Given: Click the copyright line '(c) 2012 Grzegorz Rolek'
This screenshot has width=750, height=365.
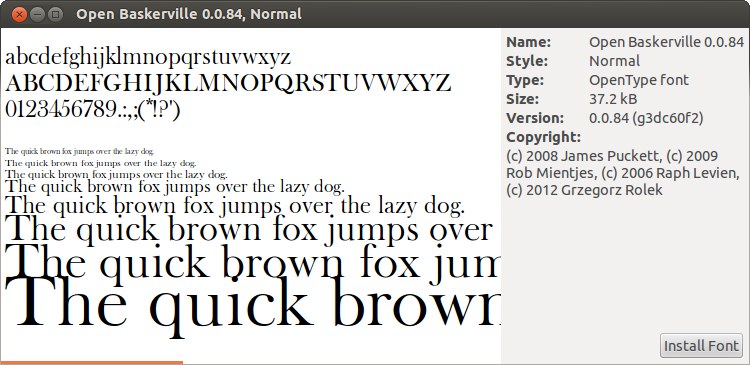Looking at the screenshot, I should tap(585, 190).
